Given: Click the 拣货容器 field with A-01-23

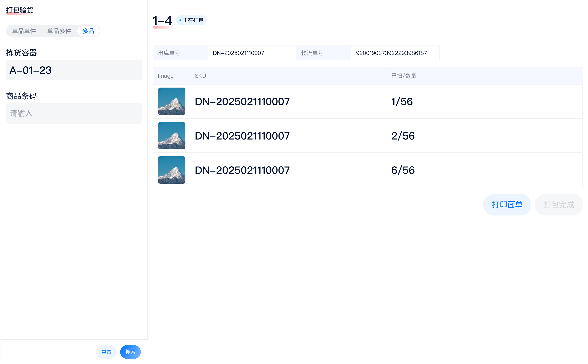Looking at the screenshot, I should pos(74,70).
